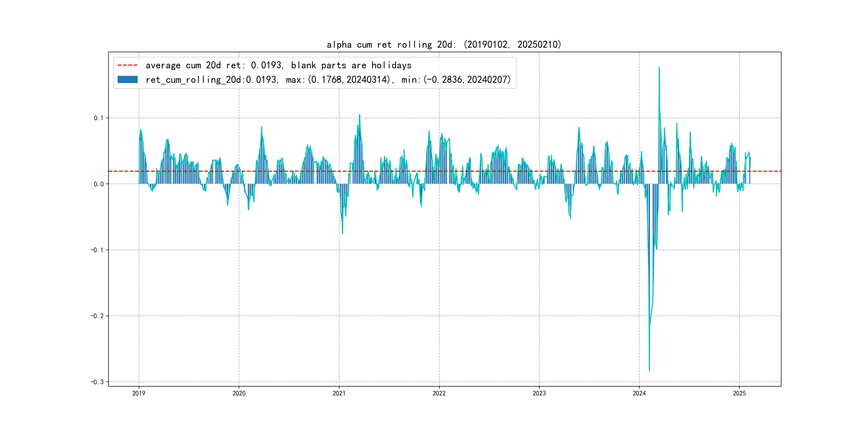
Task: Click the 2024 x-axis tick label
Action: [x=639, y=393]
